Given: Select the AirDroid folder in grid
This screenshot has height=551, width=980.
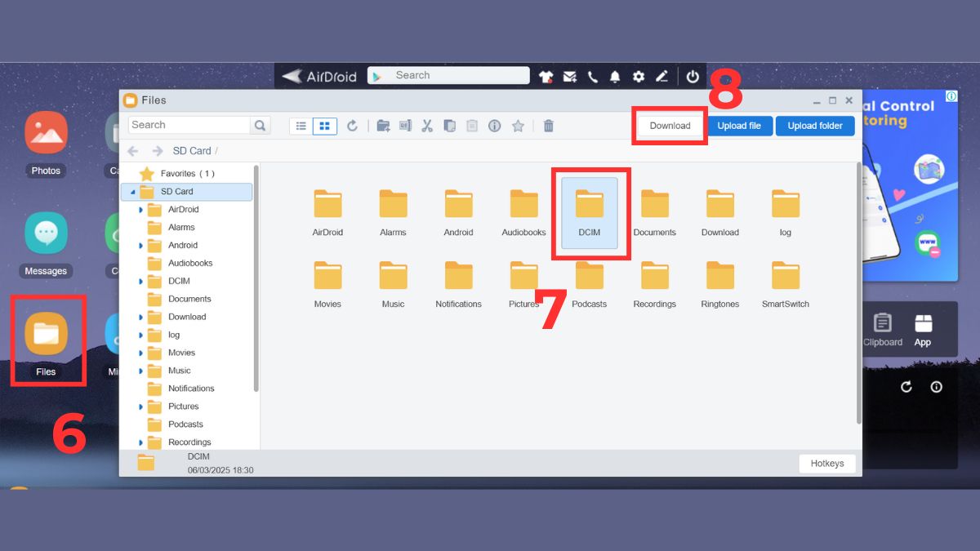Looking at the screenshot, I should (327, 212).
